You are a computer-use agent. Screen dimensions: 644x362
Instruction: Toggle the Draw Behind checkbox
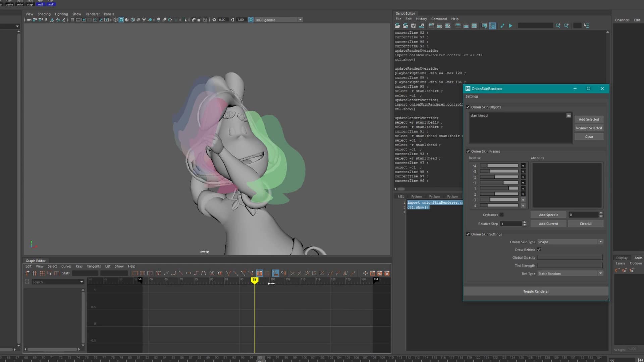point(539,249)
